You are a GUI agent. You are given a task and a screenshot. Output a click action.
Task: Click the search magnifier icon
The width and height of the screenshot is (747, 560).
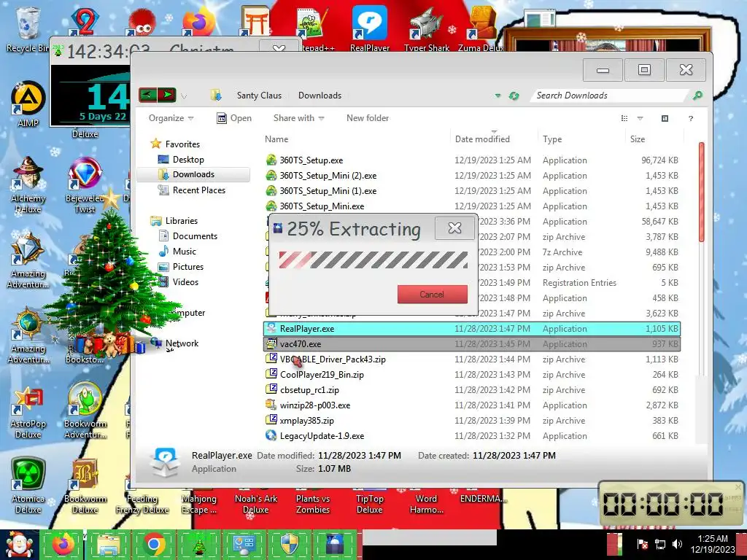tap(697, 96)
